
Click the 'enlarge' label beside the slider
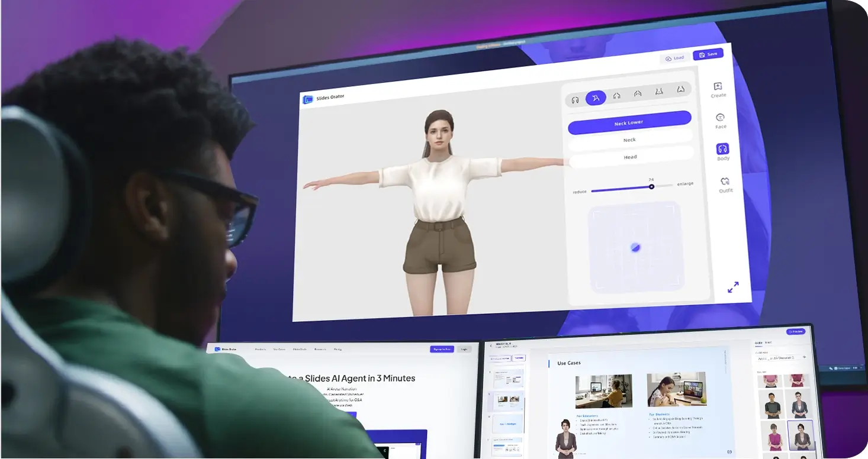tap(685, 184)
